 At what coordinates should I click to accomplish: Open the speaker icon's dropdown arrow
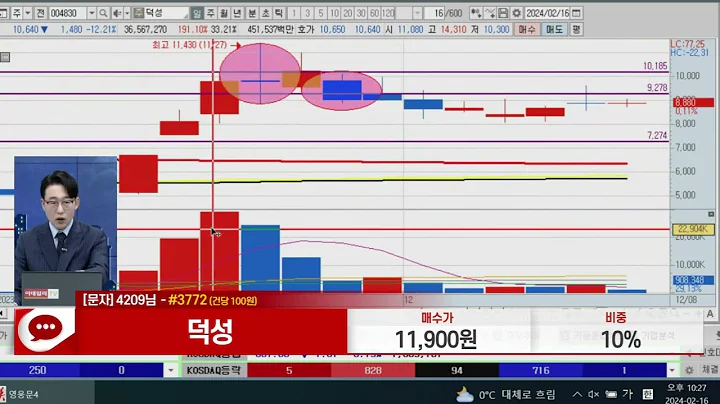pos(127,13)
